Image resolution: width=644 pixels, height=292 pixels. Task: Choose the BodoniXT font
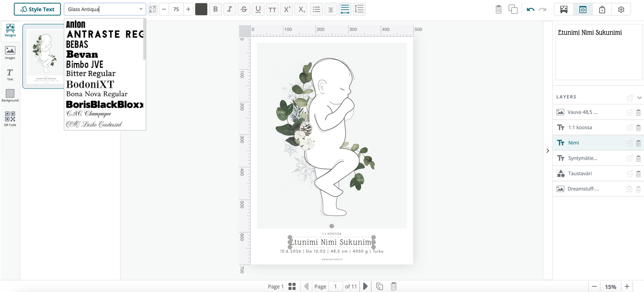point(90,84)
